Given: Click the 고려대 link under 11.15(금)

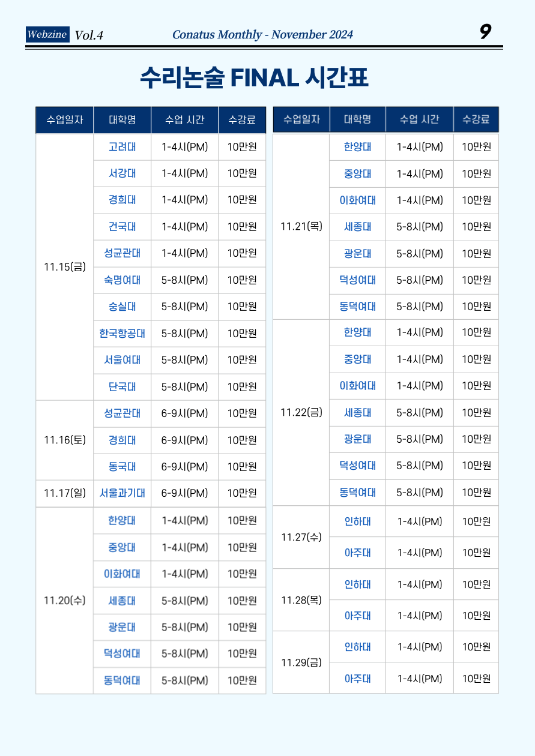Looking at the screenshot, I should pyautogui.click(x=122, y=147).
